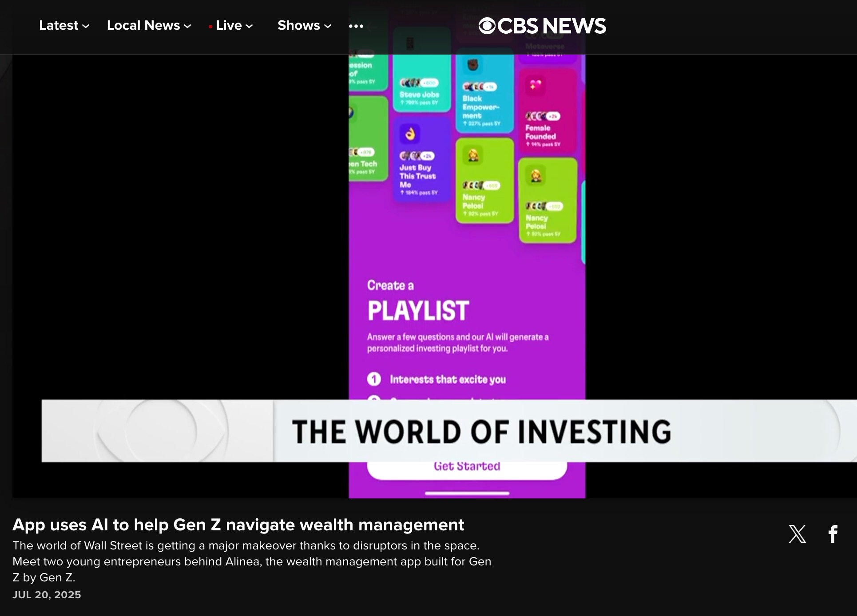Open the Latest dropdown menu
The width and height of the screenshot is (857, 616).
64,25
